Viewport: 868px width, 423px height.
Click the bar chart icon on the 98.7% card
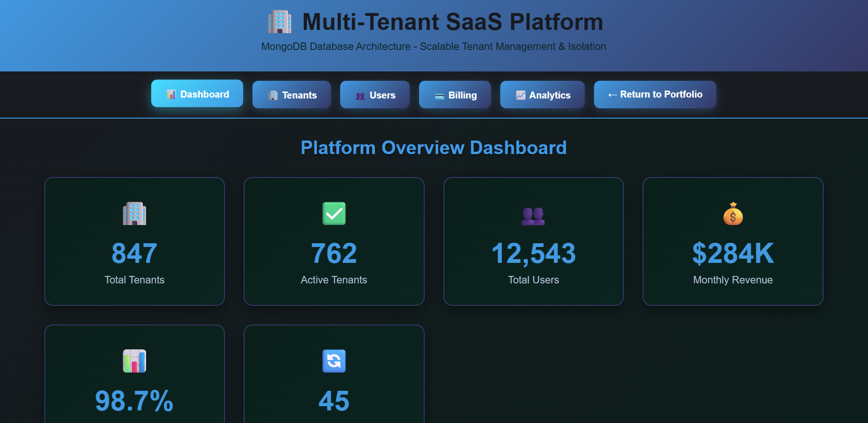pyautogui.click(x=134, y=360)
